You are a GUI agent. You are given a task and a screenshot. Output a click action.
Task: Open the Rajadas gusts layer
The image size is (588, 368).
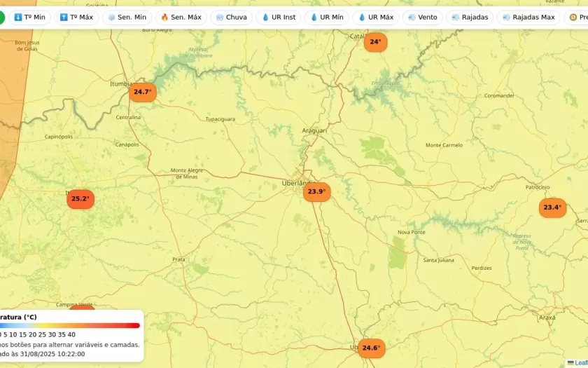coord(470,17)
